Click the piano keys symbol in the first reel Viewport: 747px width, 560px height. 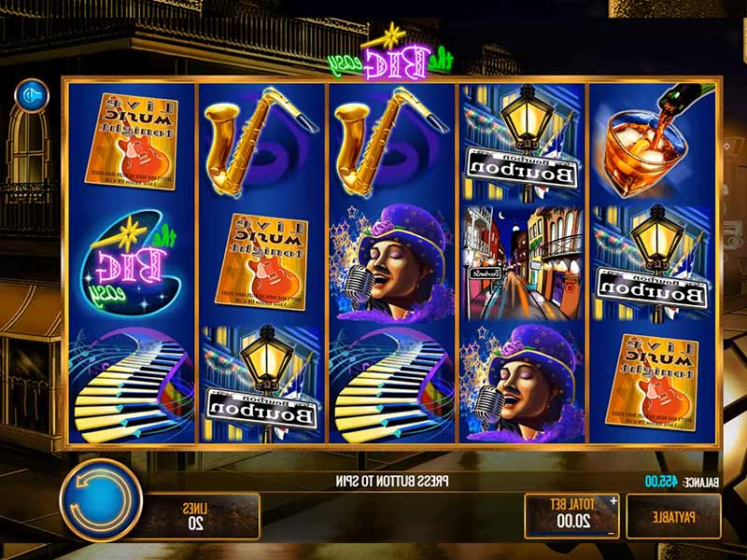132,385
